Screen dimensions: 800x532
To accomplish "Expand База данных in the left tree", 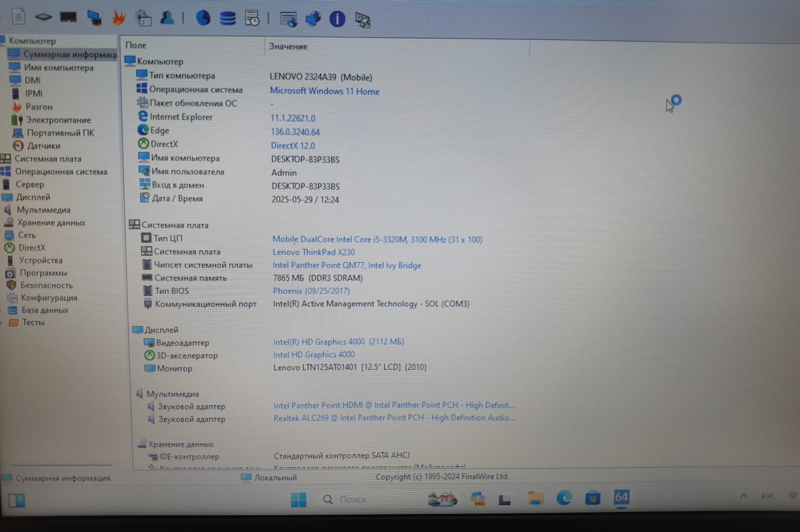I will click(x=45, y=310).
